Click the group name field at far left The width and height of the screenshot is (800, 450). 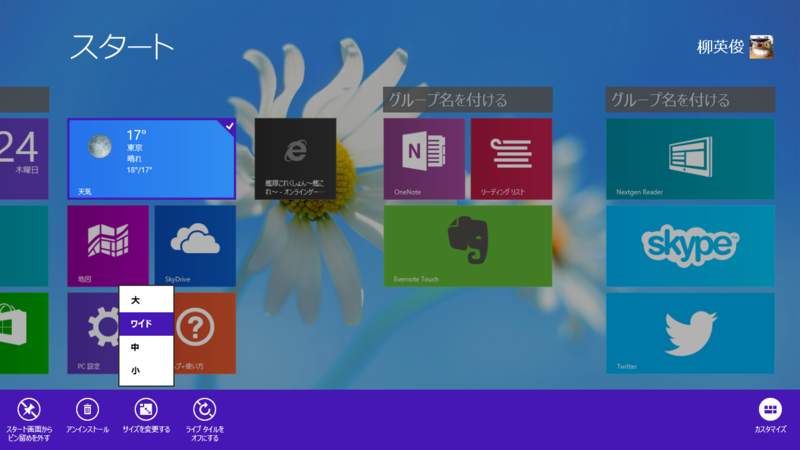pyautogui.click(x=24, y=99)
